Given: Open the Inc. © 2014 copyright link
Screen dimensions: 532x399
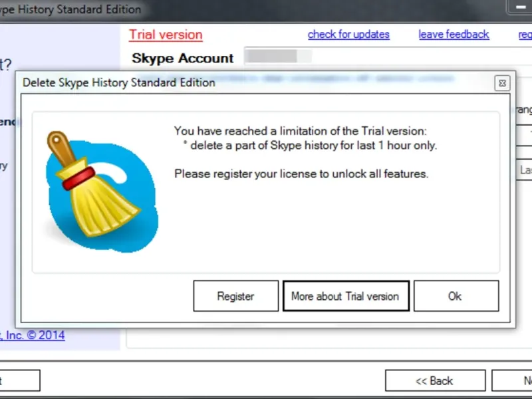Looking at the screenshot, I should click(x=32, y=336).
